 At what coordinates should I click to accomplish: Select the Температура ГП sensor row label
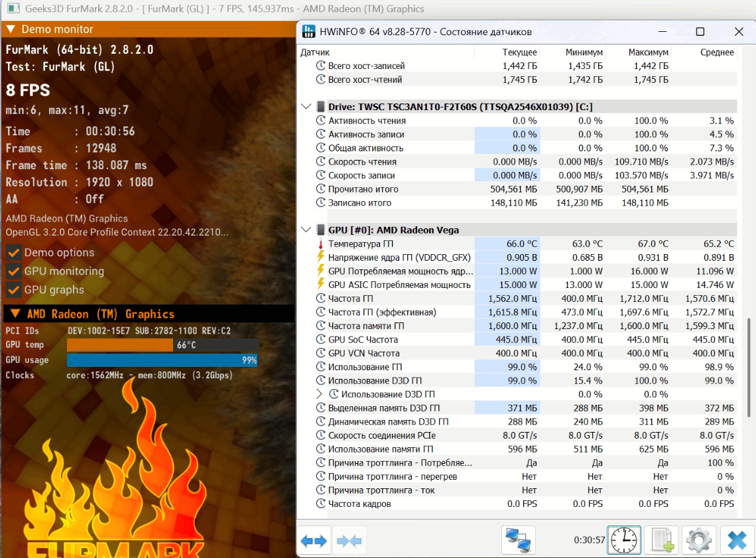[361, 244]
